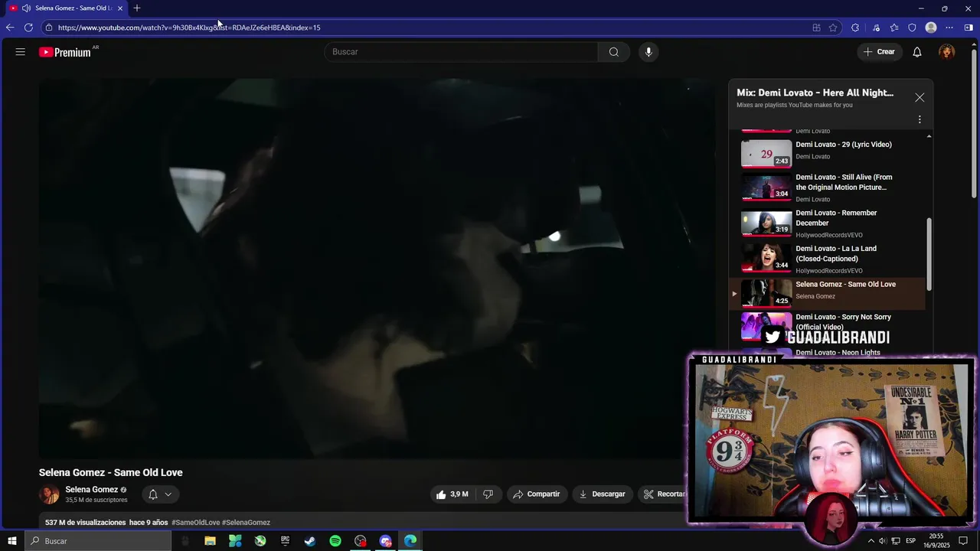Viewport: 980px width, 551px height.
Task: Open the shield browser essentials icon
Action: (912, 28)
